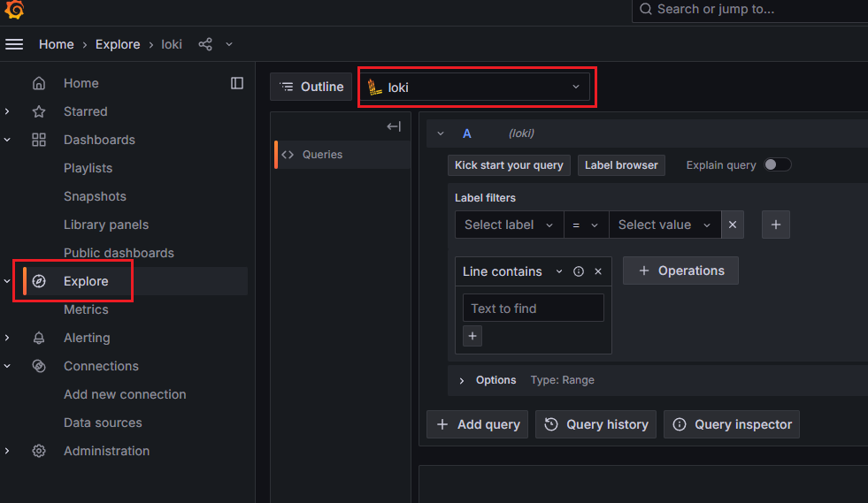
Task: Open Playlists in the sidebar
Action: click(x=88, y=168)
